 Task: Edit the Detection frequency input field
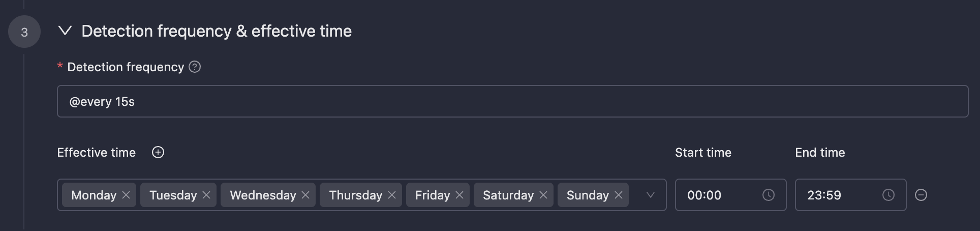coord(512,101)
